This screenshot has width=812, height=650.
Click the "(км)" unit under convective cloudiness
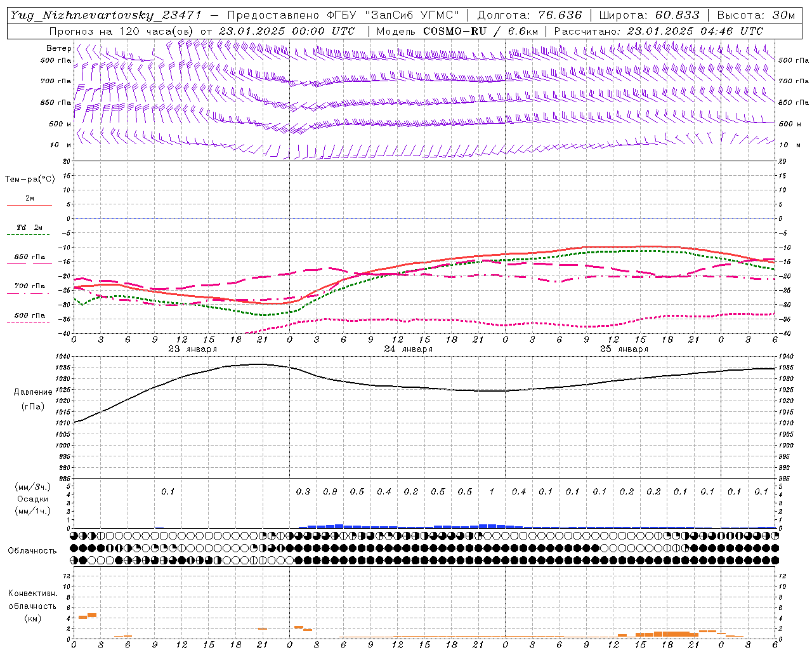[x=32, y=618]
